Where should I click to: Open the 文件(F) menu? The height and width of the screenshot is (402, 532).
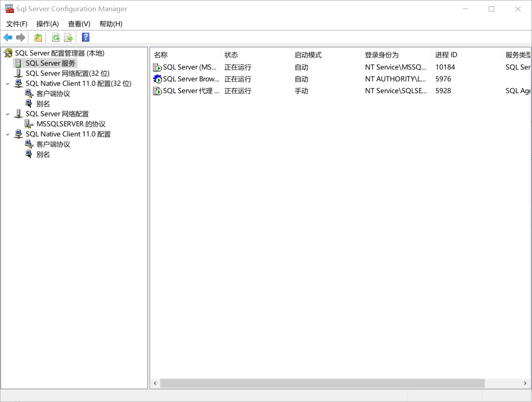(x=17, y=24)
